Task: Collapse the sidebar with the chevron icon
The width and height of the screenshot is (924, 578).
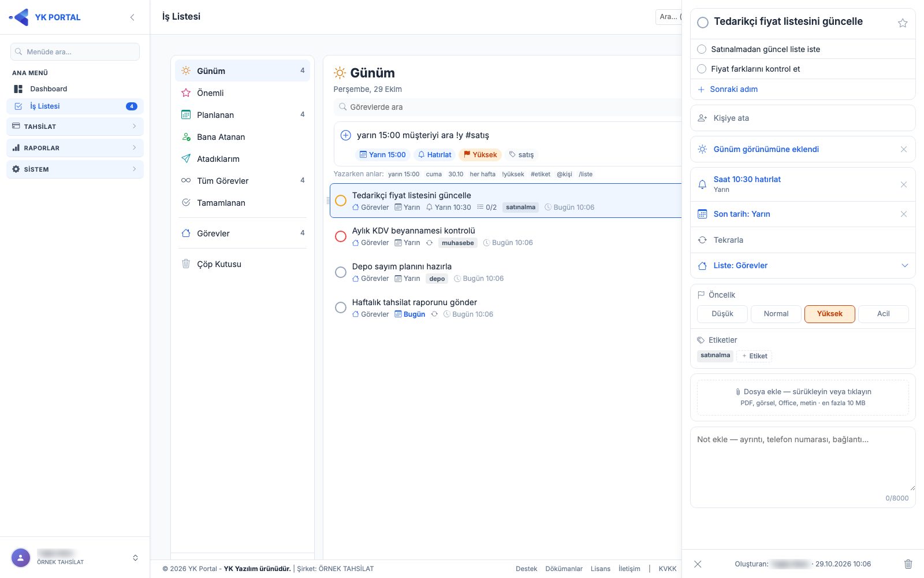Action: [132, 17]
